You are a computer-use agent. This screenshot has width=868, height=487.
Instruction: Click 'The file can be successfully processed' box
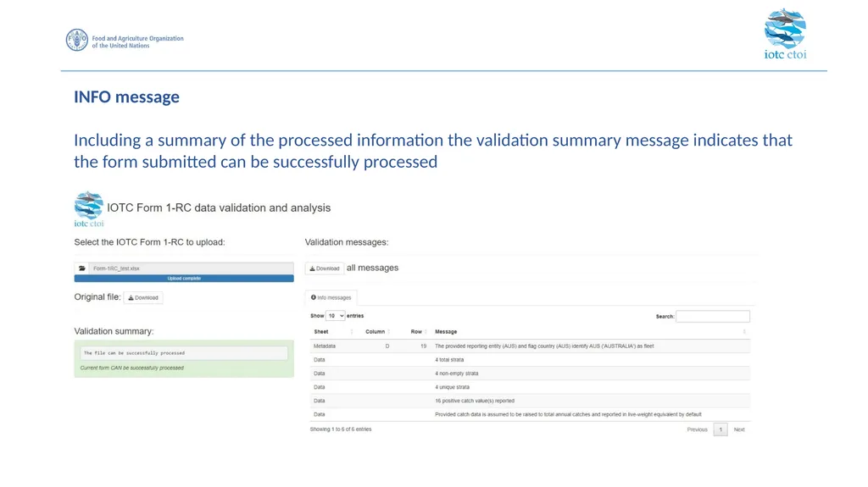[x=184, y=353]
